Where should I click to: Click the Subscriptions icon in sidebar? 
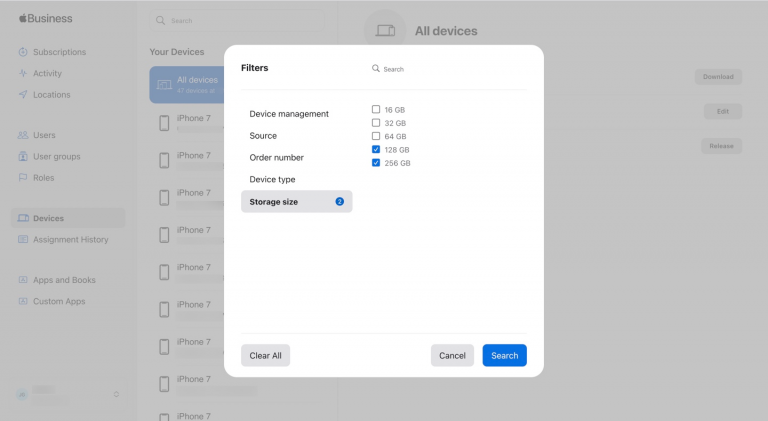tap(23, 52)
